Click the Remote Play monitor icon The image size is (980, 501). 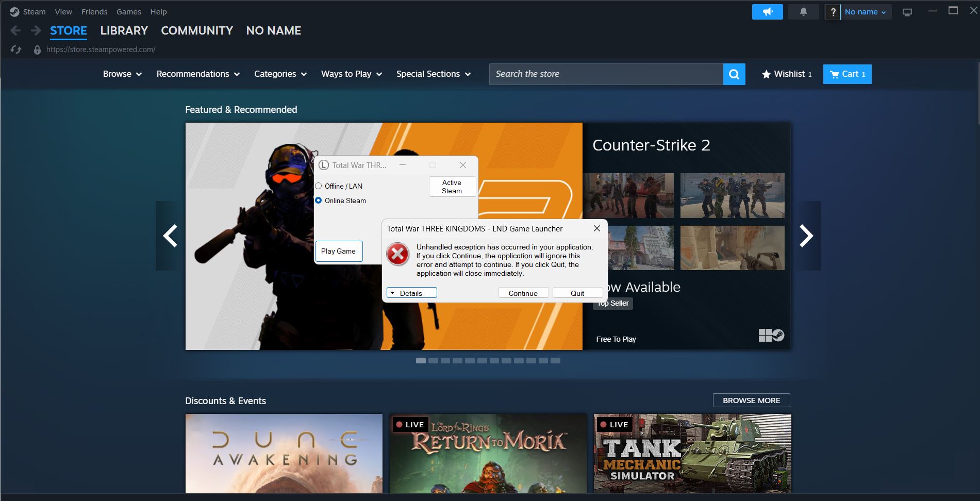(906, 11)
